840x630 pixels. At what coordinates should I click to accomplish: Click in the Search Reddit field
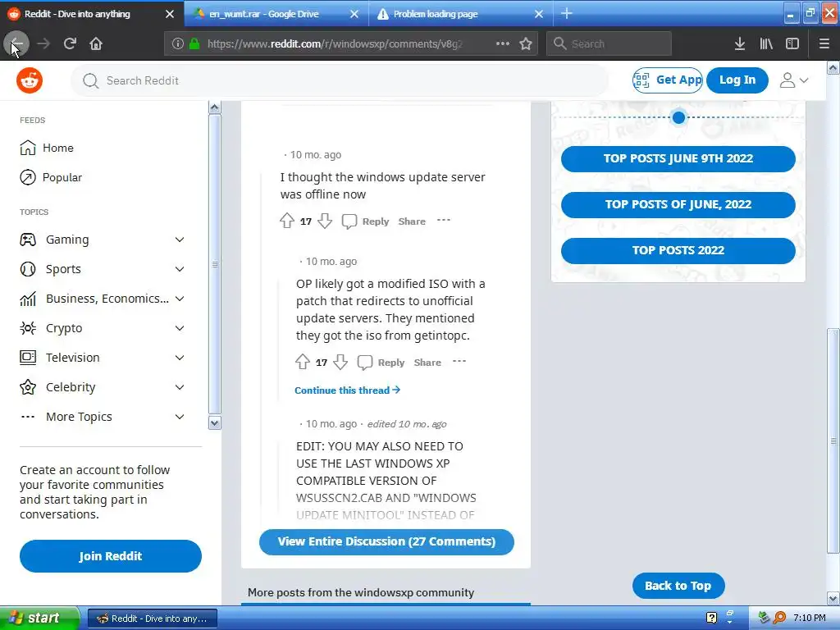[340, 80]
